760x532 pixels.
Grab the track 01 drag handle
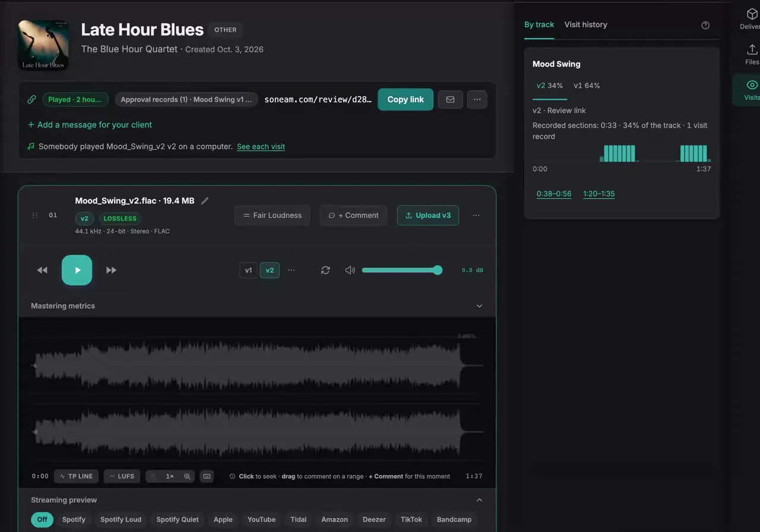34,215
